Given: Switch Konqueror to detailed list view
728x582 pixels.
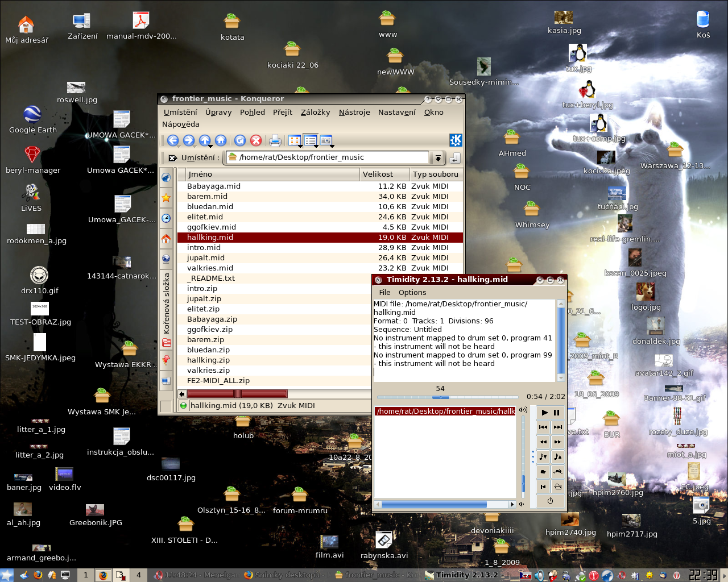Looking at the screenshot, I should point(311,140).
